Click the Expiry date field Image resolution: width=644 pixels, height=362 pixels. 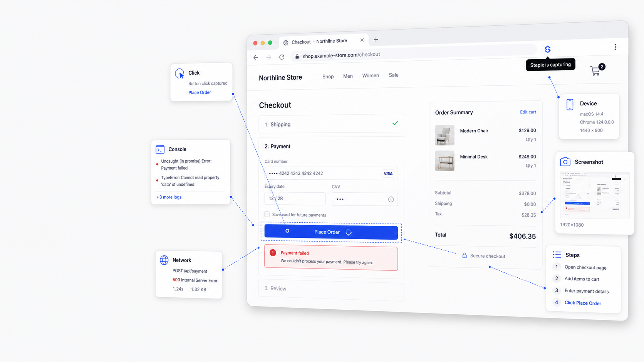click(x=295, y=199)
